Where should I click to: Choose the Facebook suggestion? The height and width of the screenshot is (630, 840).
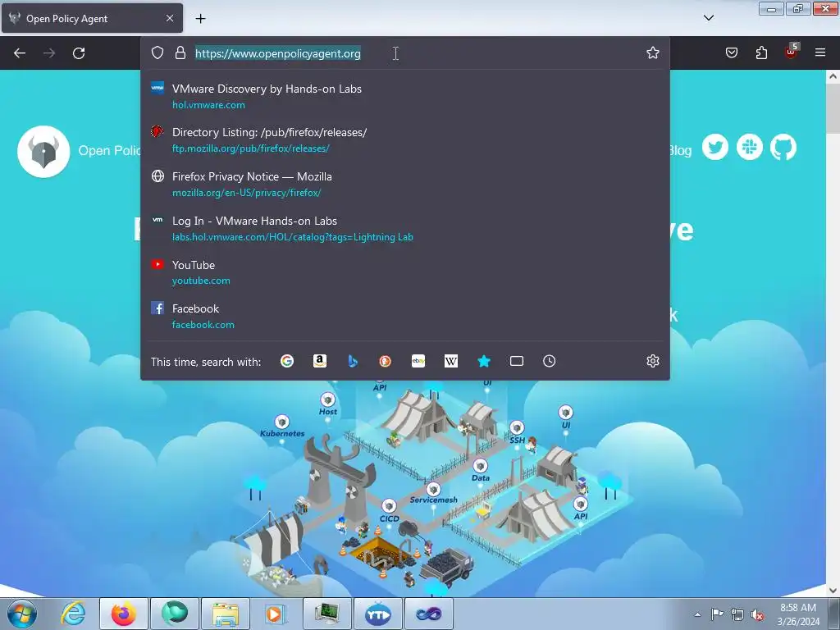pyautogui.click(x=405, y=317)
